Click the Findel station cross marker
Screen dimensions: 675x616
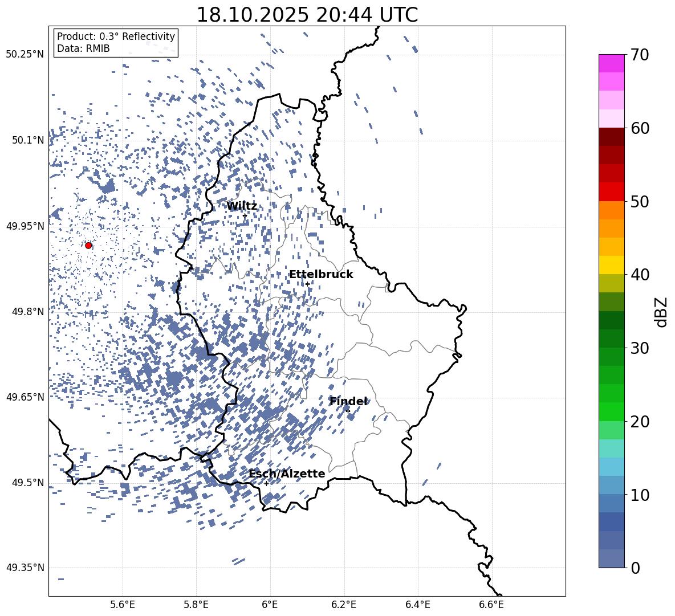pos(348,411)
